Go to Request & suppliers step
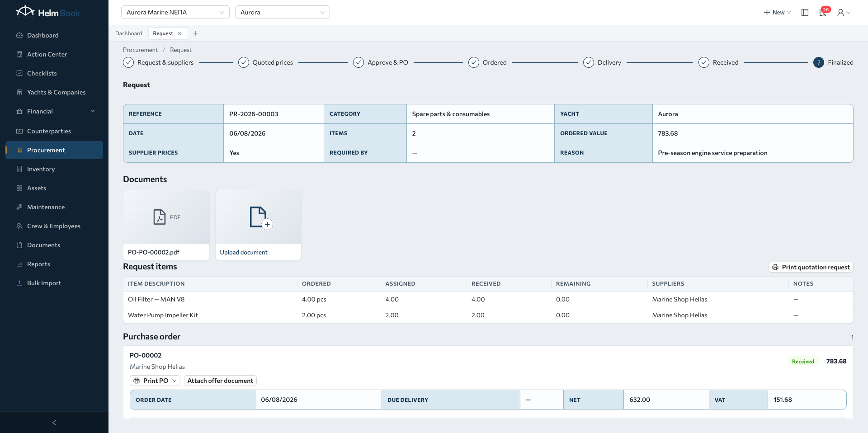Screen dimensions: 868x433 pyautogui.click(x=158, y=62)
